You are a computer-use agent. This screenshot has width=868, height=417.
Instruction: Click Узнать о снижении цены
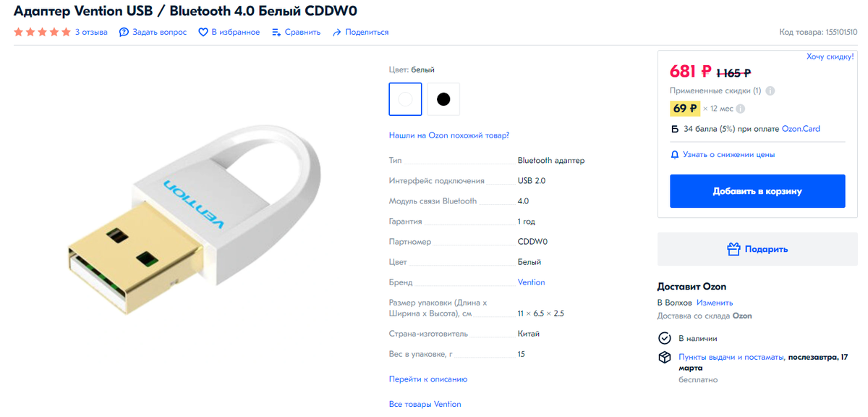coord(728,155)
